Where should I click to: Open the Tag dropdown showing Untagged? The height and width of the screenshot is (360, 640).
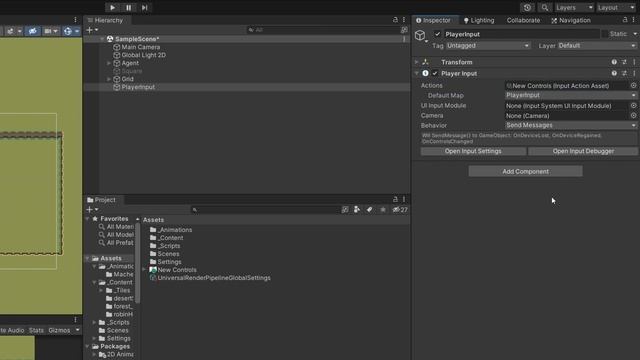point(488,46)
